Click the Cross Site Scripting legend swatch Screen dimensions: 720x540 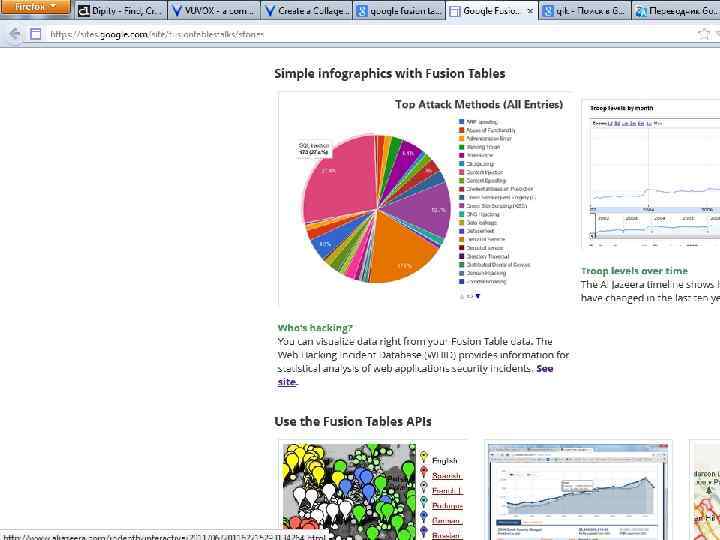(461, 206)
